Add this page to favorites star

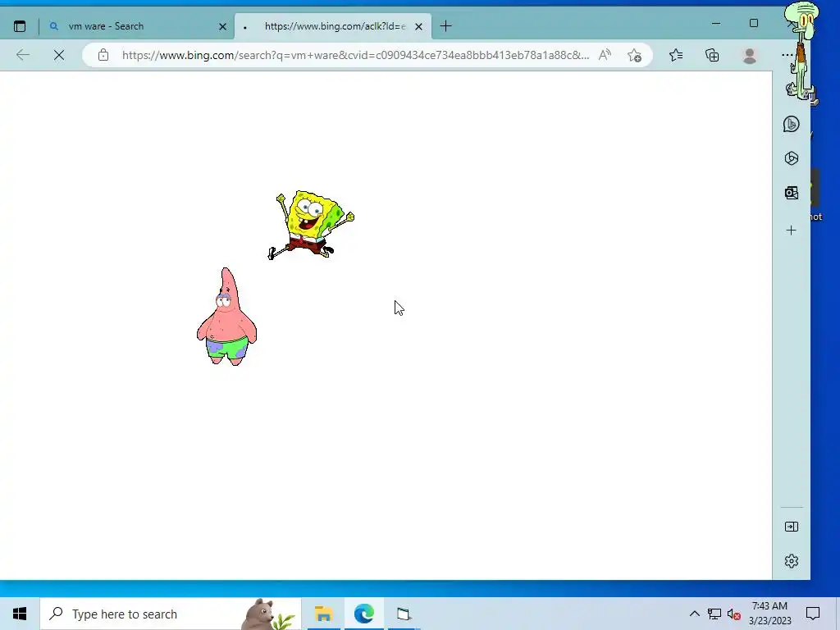(635, 55)
